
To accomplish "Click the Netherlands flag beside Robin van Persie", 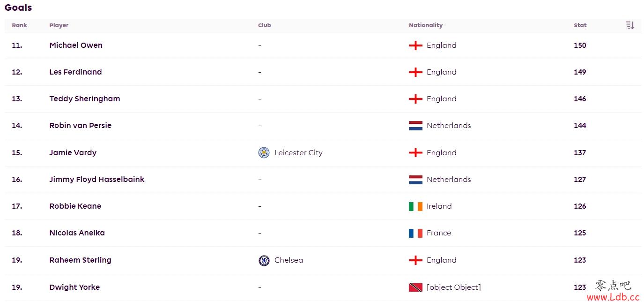I will (415, 126).
